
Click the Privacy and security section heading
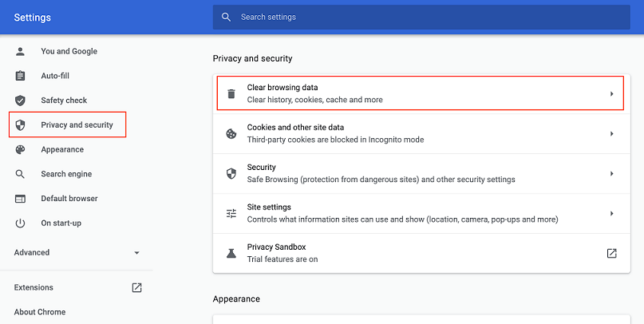(x=253, y=59)
